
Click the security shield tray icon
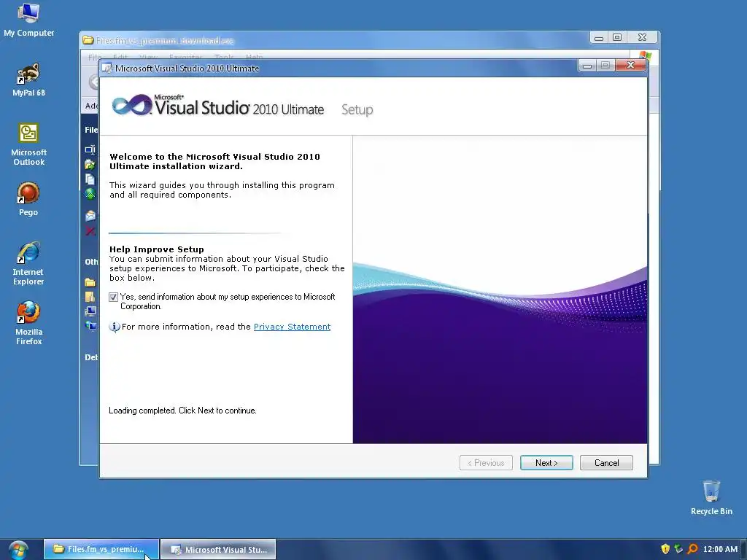point(665,549)
